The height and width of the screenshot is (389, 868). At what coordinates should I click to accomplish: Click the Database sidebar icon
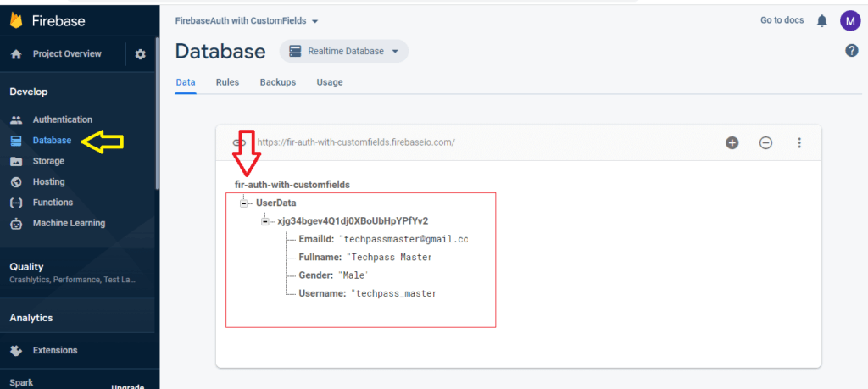pyautogui.click(x=17, y=141)
